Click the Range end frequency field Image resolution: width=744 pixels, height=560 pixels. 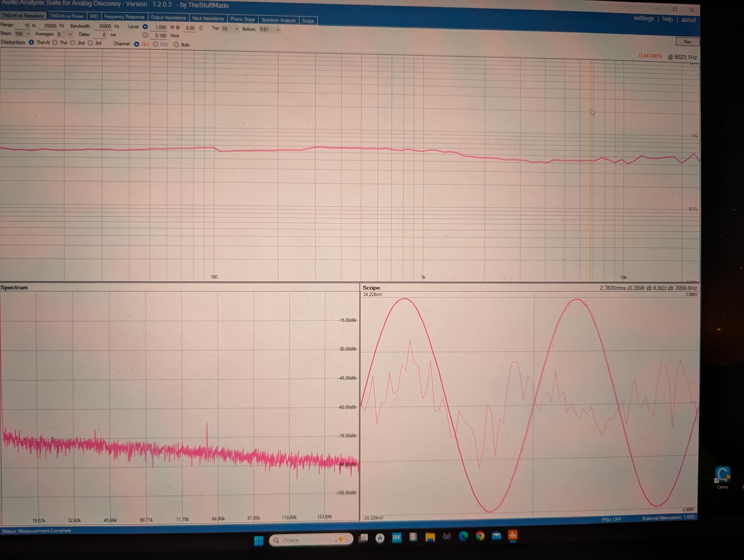click(48, 26)
